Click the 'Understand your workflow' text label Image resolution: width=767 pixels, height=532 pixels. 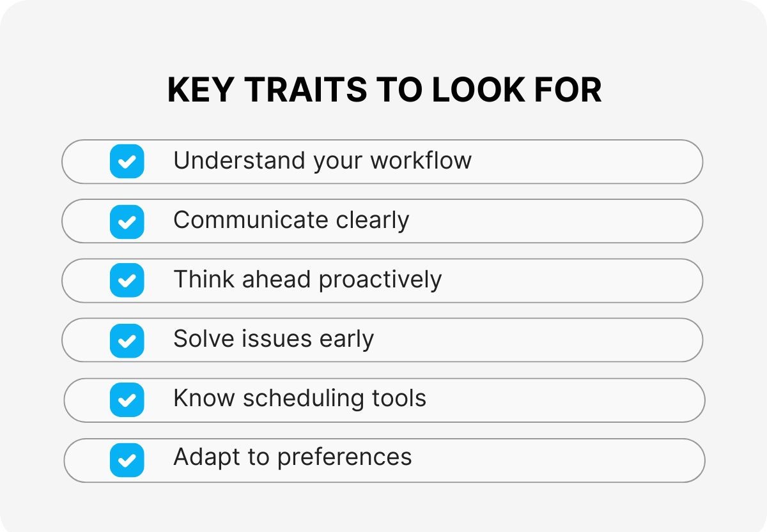(x=322, y=161)
